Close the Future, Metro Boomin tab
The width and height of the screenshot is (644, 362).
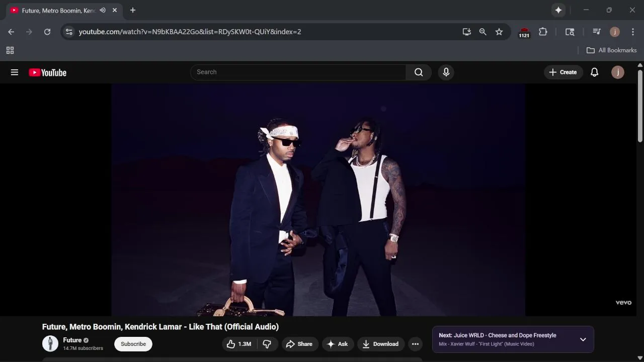click(115, 10)
